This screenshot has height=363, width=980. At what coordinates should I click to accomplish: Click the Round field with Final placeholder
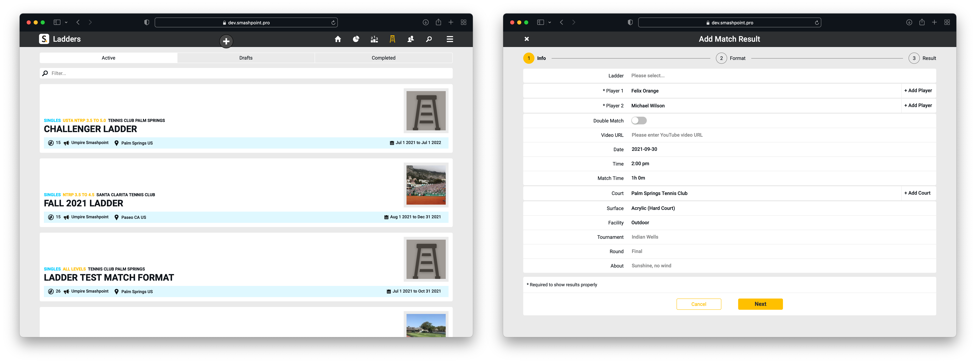tap(730, 251)
